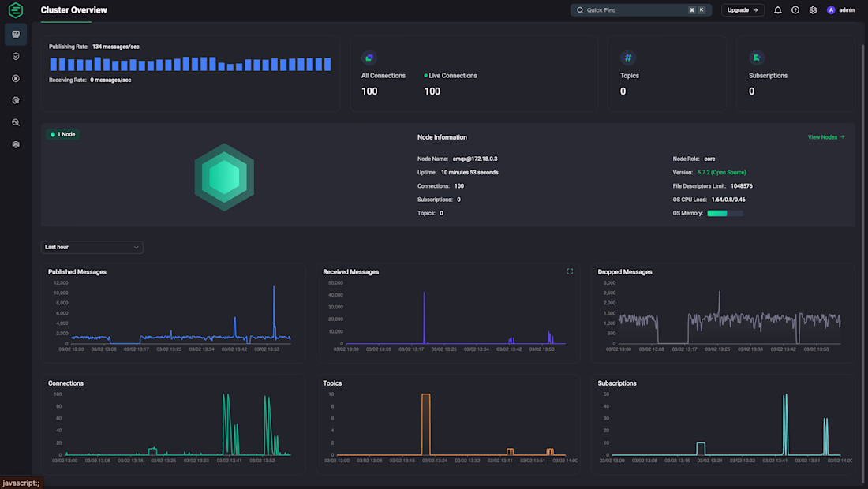Open the settings gear icon
This screenshot has width=868, height=489.
[x=813, y=10]
